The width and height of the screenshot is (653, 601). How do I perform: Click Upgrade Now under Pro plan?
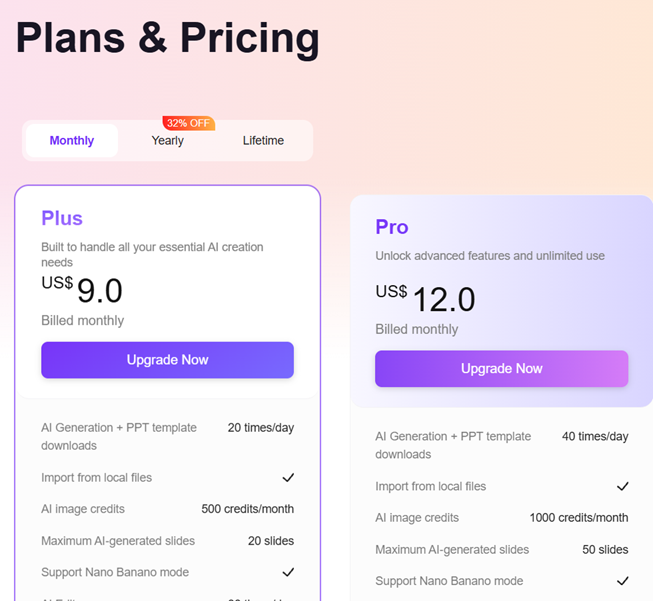[501, 369]
